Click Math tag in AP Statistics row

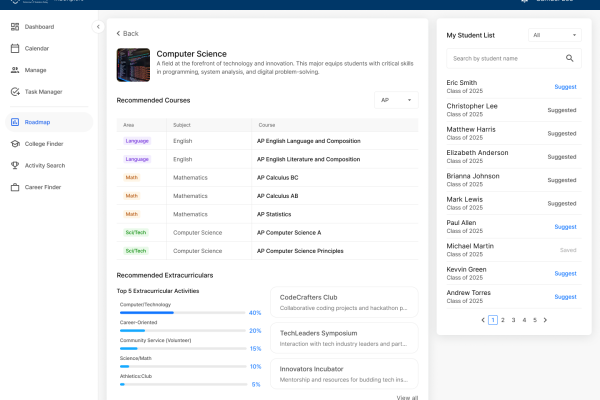pos(132,214)
